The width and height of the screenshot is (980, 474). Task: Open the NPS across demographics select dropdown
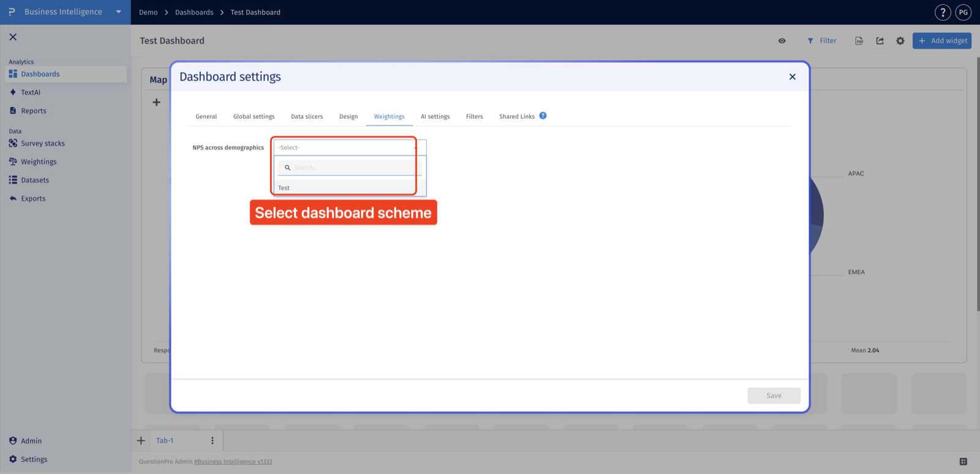click(x=350, y=148)
